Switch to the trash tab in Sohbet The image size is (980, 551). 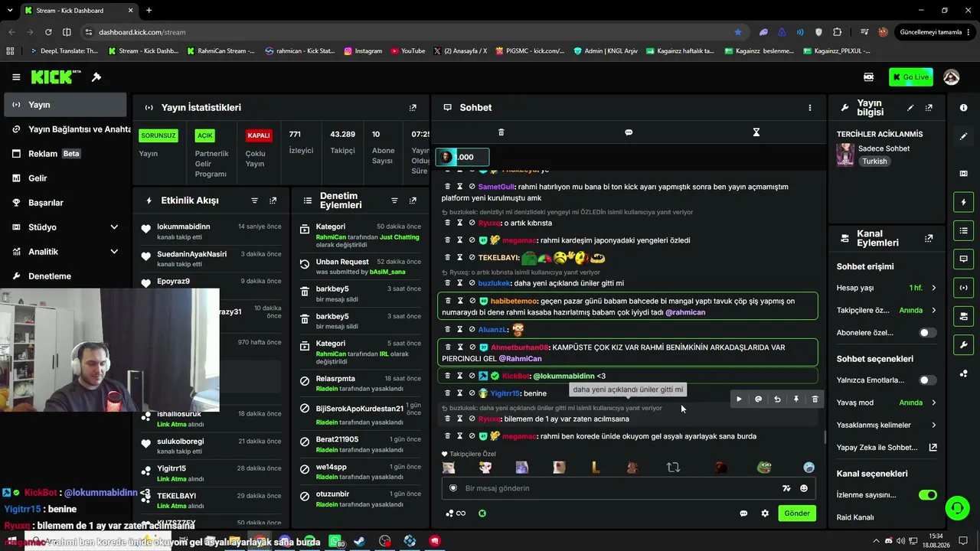501,132
